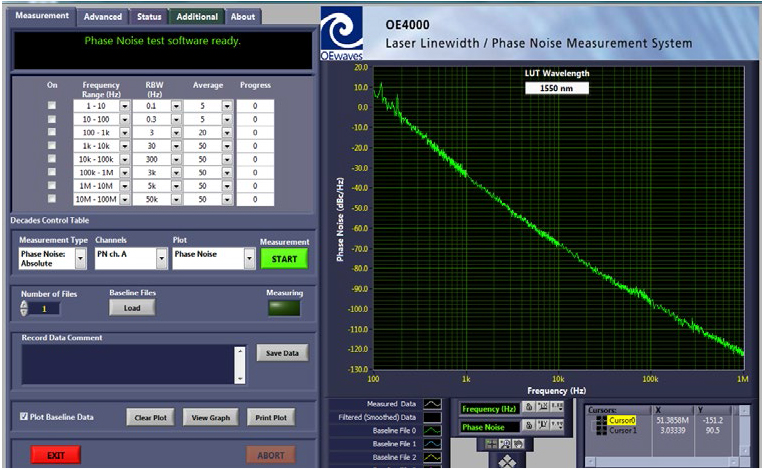Switch to the Advanced tab
This screenshot has height=470, width=762.
click(103, 17)
